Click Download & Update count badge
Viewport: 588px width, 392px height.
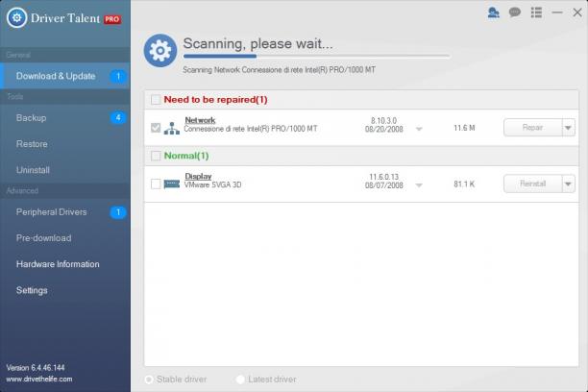[x=118, y=76]
